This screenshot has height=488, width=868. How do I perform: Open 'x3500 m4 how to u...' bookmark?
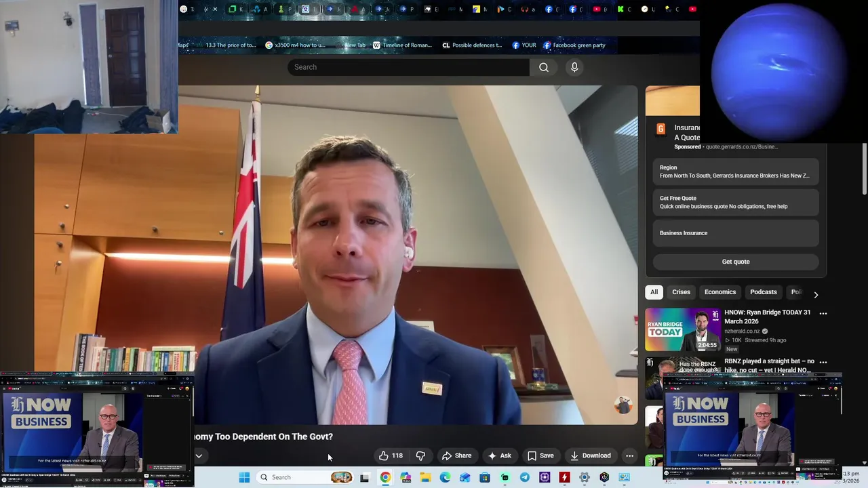pyautogui.click(x=295, y=45)
